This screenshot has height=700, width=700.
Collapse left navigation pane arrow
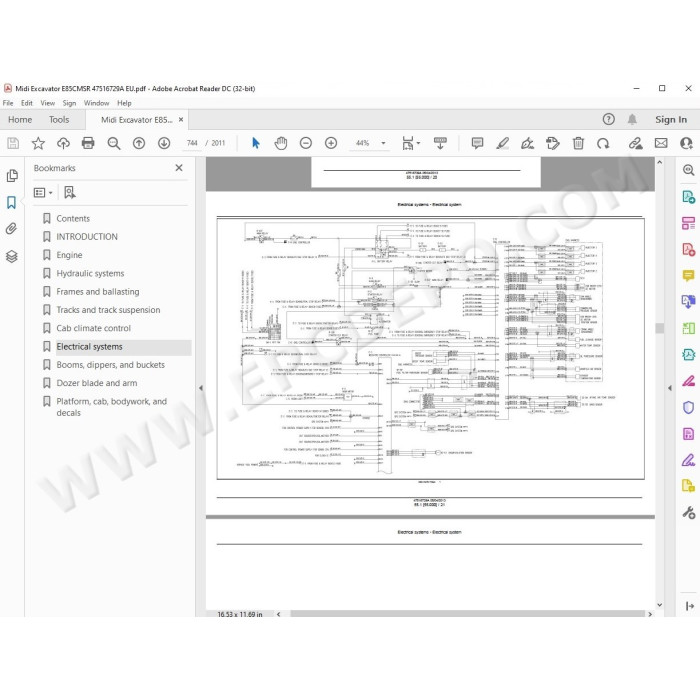[x=200, y=388]
